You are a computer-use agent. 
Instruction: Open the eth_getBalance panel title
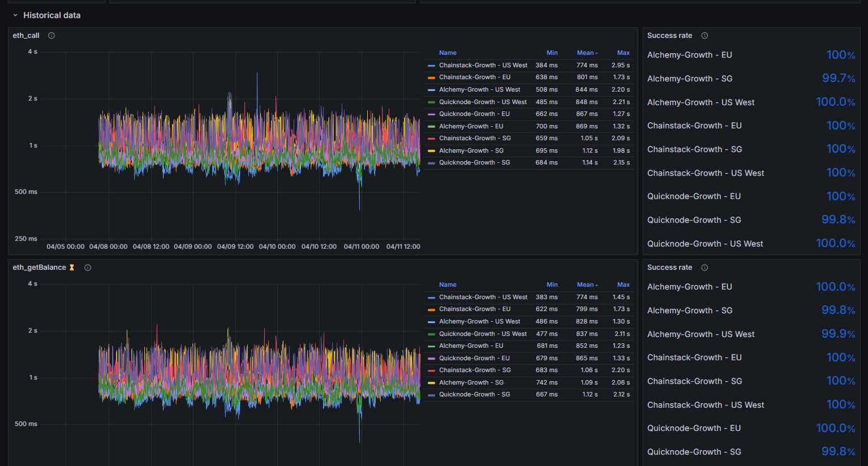pos(40,267)
